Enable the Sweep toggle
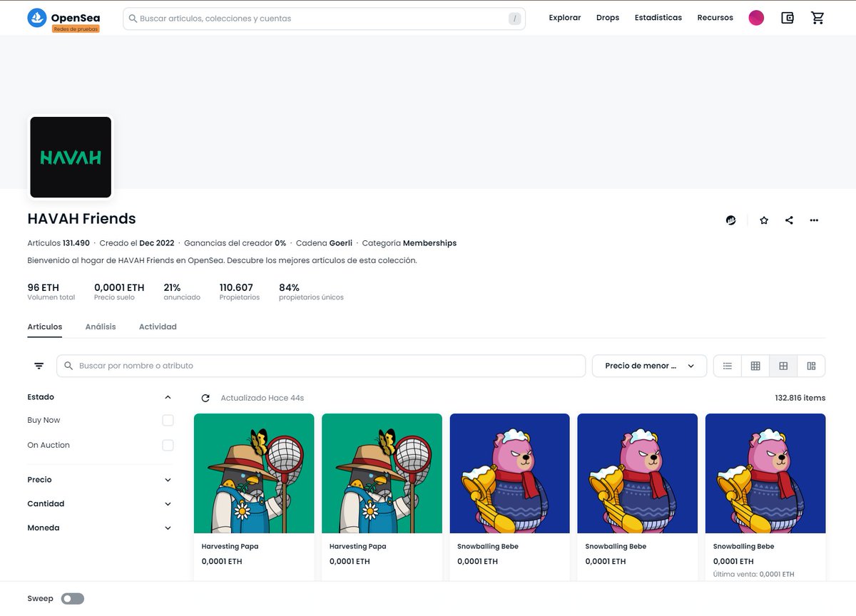856x616 pixels. 73,599
